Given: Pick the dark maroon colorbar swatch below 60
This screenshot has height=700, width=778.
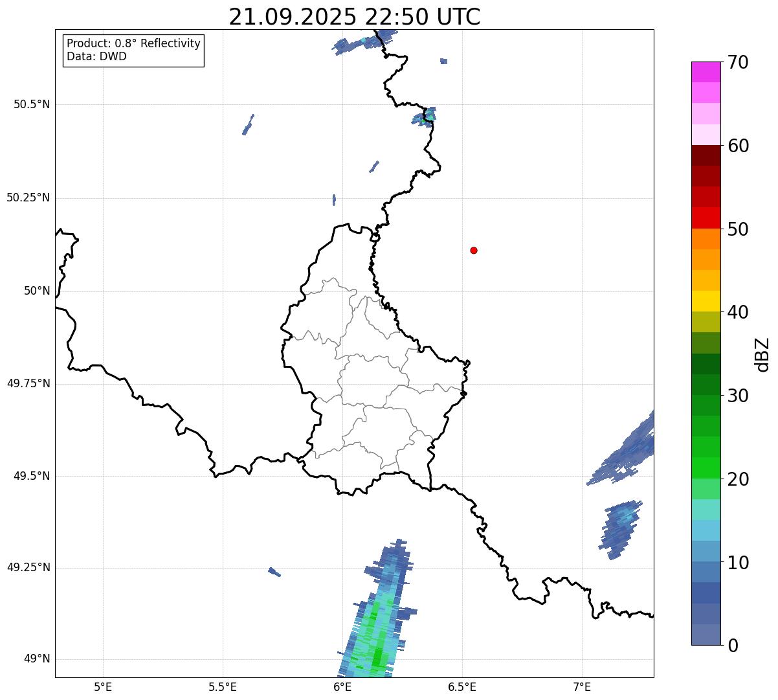Looking at the screenshot, I should click(706, 155).
